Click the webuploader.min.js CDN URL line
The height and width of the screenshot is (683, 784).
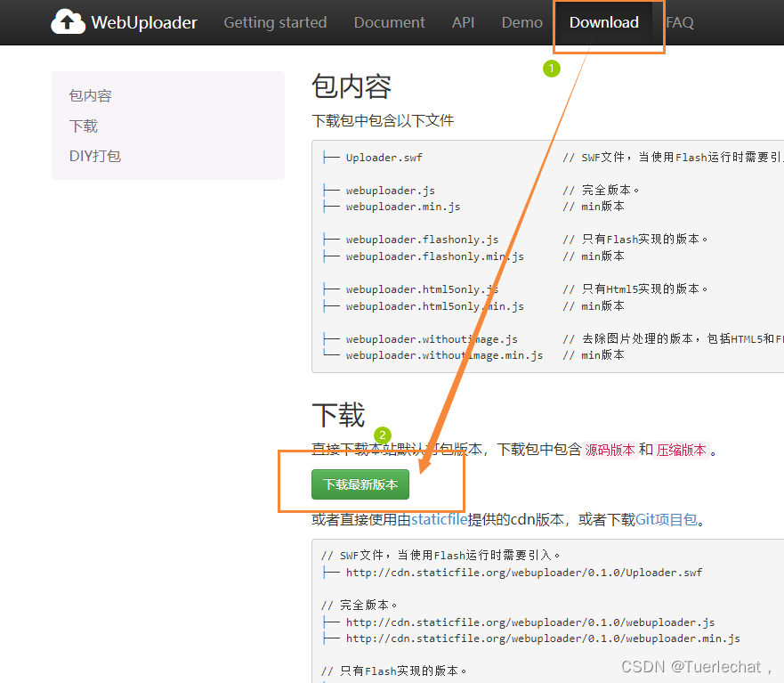click(543, 638)
